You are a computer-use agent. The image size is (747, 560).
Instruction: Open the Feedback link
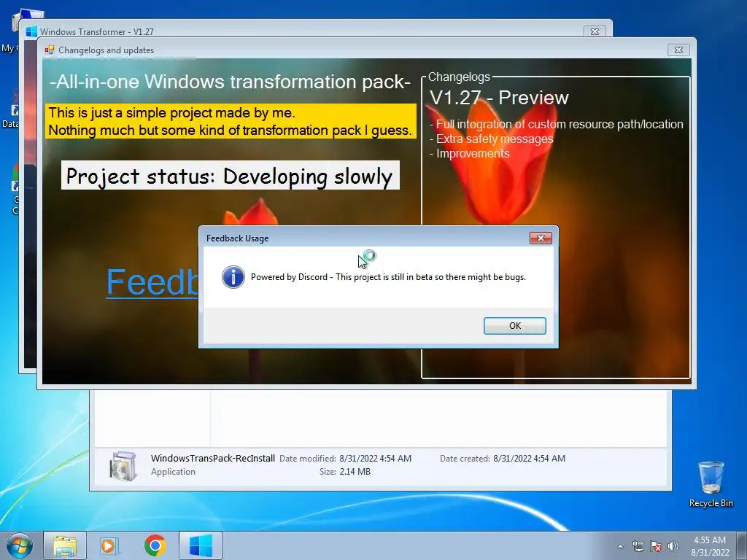point(152,282)
